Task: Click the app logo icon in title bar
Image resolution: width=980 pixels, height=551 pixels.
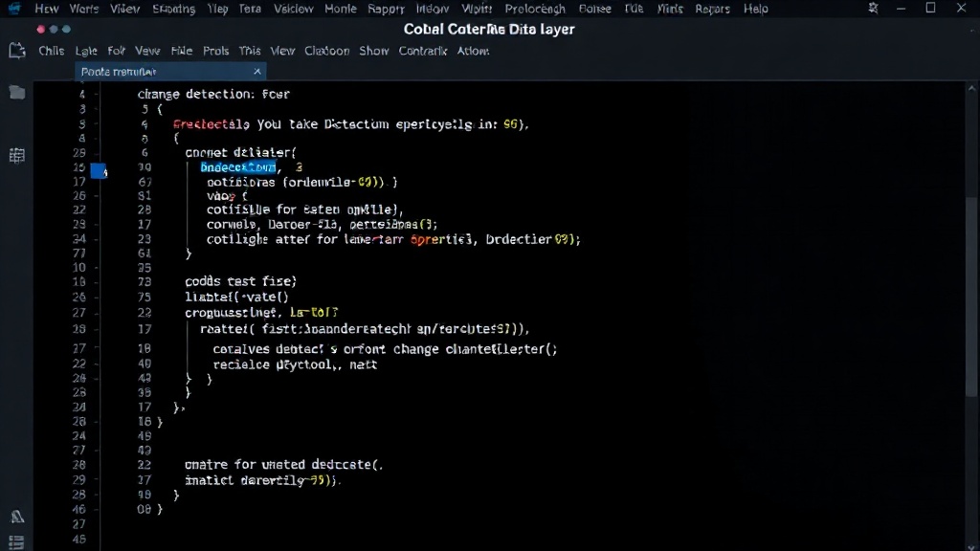Action: (x=13, y=8)
